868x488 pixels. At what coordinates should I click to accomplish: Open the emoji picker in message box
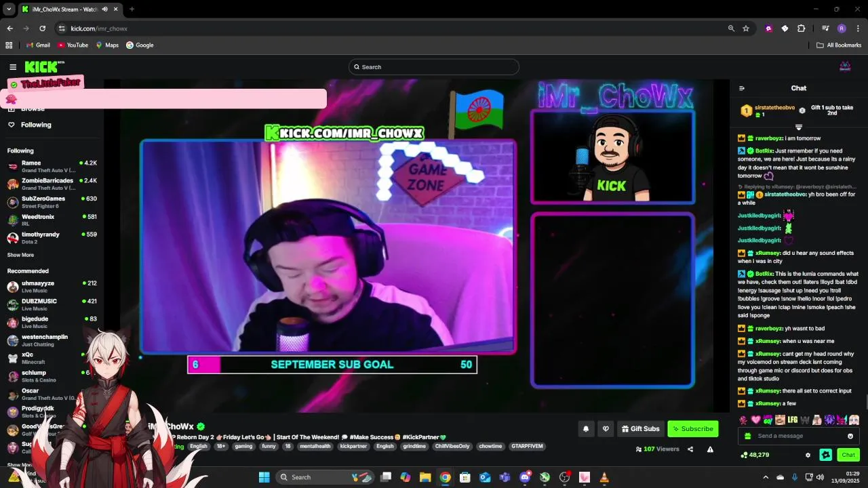click(x=850, y=436)
